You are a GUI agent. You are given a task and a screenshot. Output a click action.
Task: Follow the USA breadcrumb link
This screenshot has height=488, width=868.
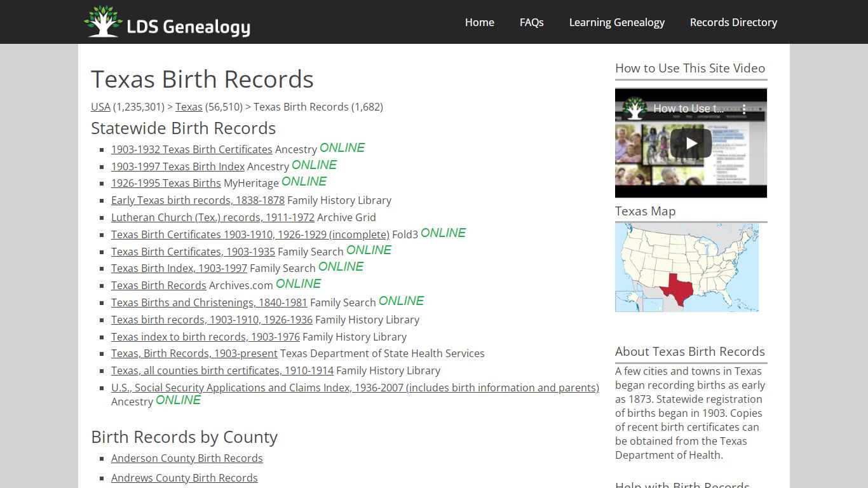[100, 107]
